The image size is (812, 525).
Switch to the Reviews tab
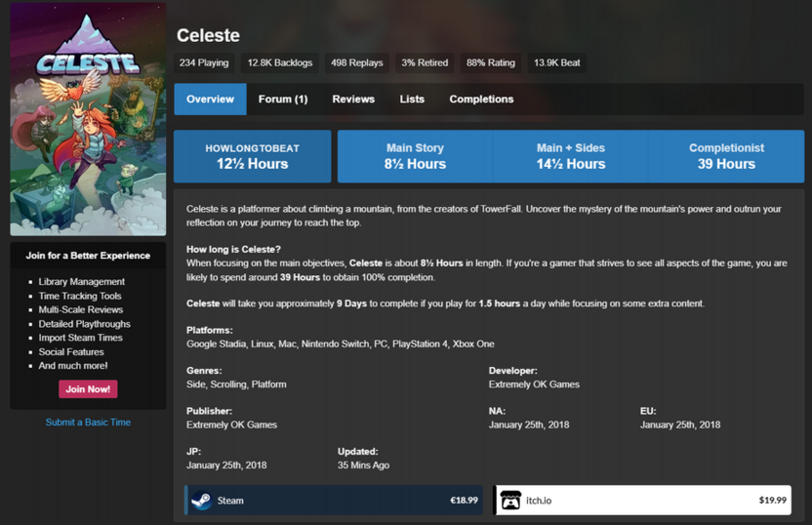pyautogui.click(x=353, y=99)
